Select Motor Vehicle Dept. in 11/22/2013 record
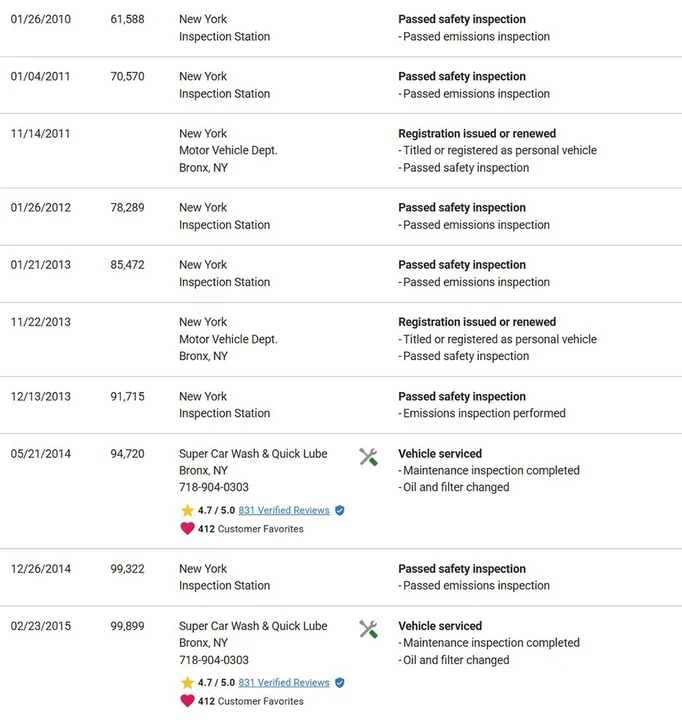The height and width of the screenshot is (720, 682). [228, 339]
